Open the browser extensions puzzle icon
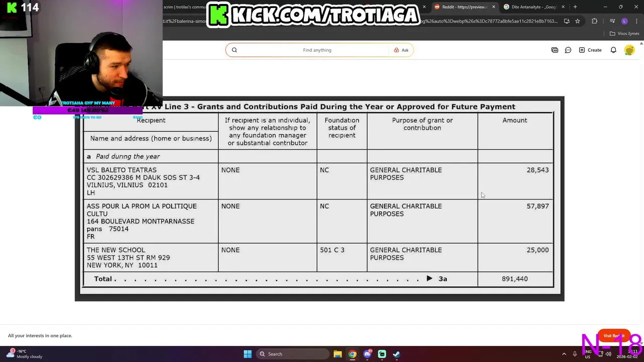644x362 pixels. [x=595, y=21]
